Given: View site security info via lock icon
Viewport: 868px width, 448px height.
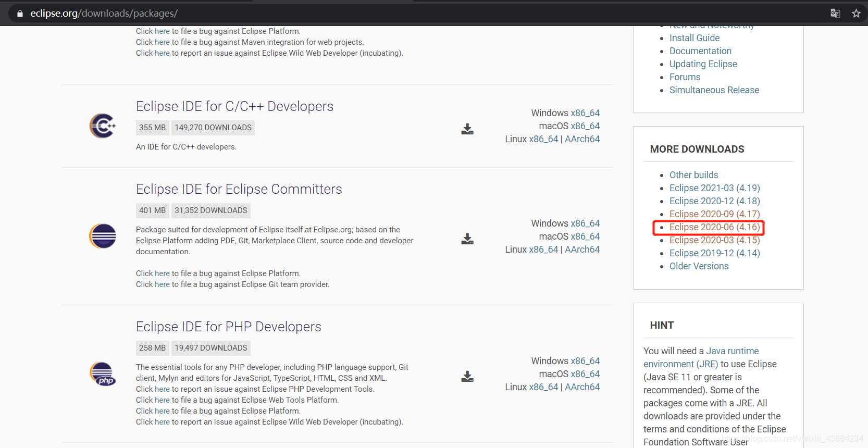Looking at the screenshot, I should point(20,14).
